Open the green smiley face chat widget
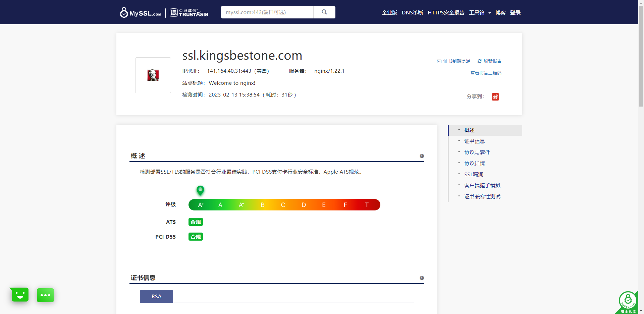The height and width of the screenshot is (314, 644). pos(20,295)
